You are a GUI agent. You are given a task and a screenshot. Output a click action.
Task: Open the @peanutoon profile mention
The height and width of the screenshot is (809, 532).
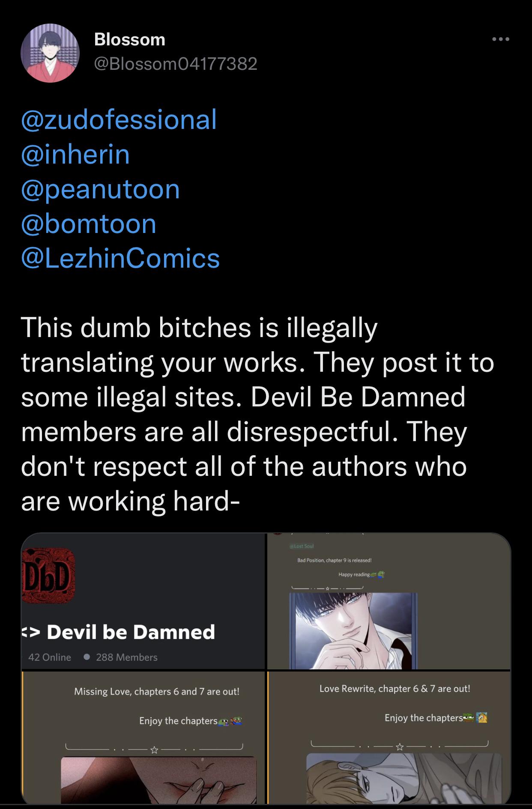coord(100,189)
